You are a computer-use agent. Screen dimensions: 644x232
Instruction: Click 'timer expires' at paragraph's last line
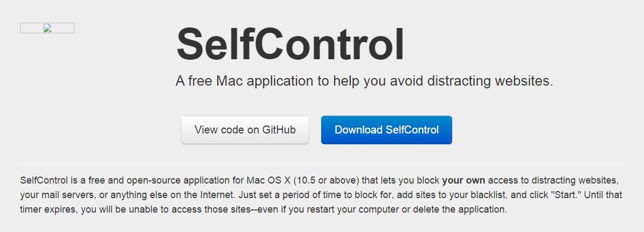[47, 210]
